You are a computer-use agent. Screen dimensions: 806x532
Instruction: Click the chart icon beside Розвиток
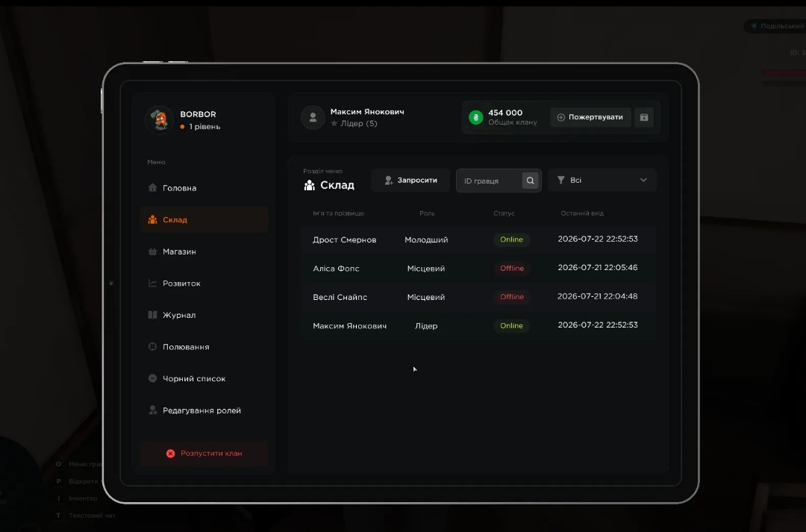pos(153,284)
